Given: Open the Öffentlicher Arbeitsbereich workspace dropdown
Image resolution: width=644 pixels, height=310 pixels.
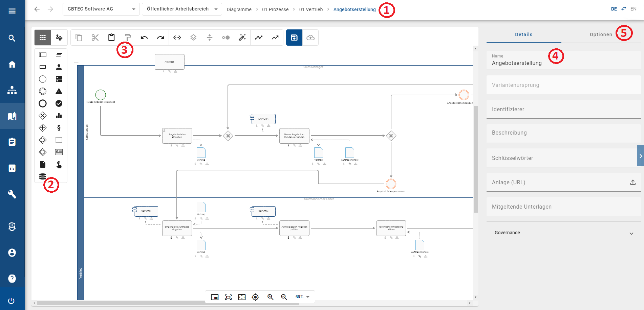Looking at the screenshot, I should coord(182,9).
